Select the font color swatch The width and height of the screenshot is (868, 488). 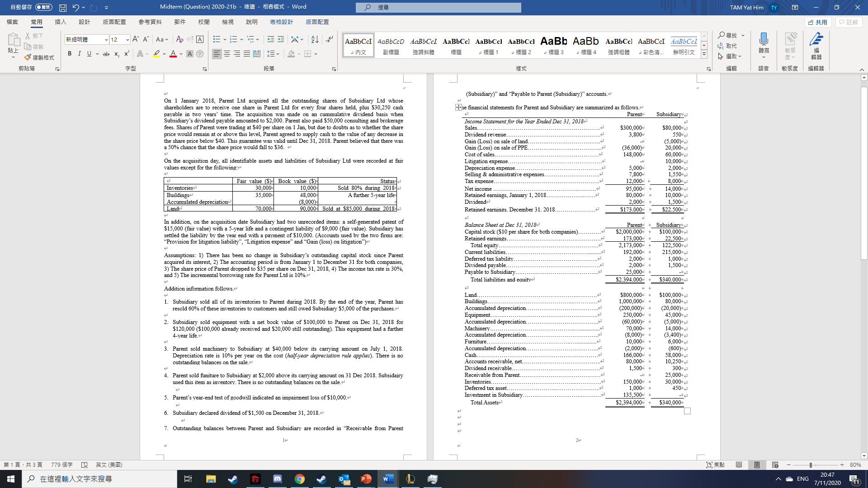coord(173,53)
